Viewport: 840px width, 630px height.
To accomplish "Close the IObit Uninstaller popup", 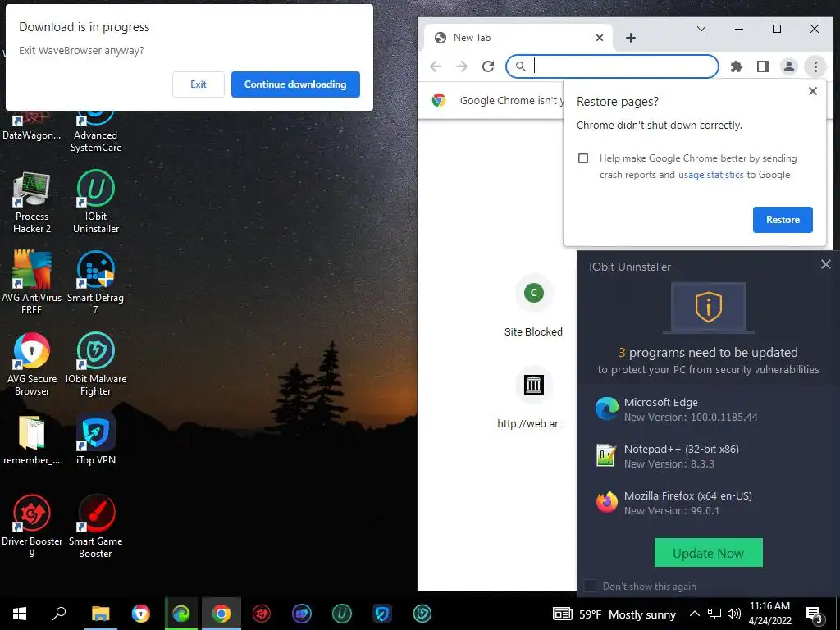I will tap(825, 264).
